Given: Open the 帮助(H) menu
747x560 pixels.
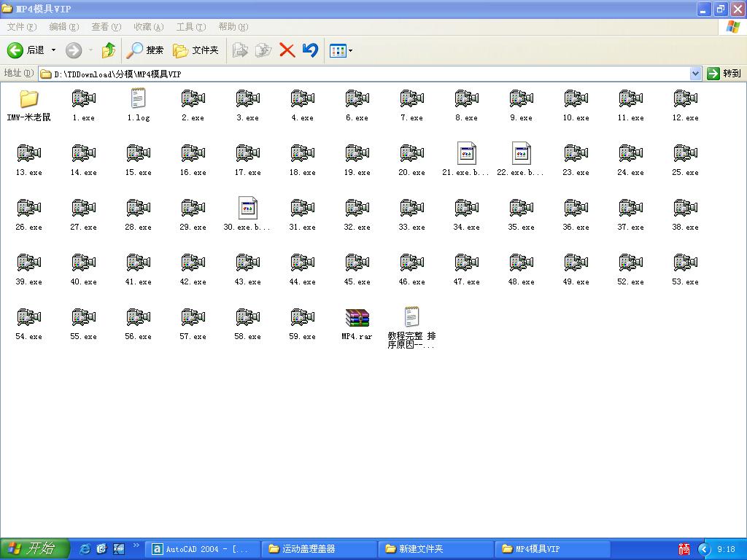Looking at the screenshot, I should point(233,27).
